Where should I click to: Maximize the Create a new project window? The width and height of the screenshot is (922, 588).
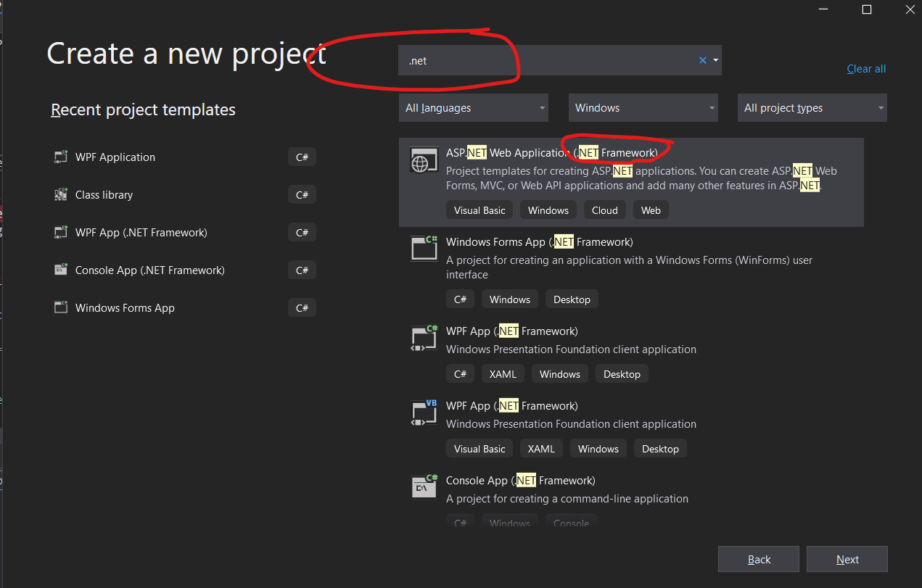[x=867, y=9]
